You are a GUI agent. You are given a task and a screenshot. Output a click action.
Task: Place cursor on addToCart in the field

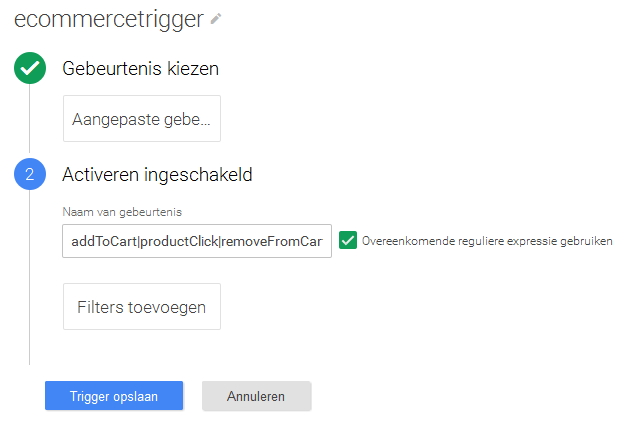104,242
